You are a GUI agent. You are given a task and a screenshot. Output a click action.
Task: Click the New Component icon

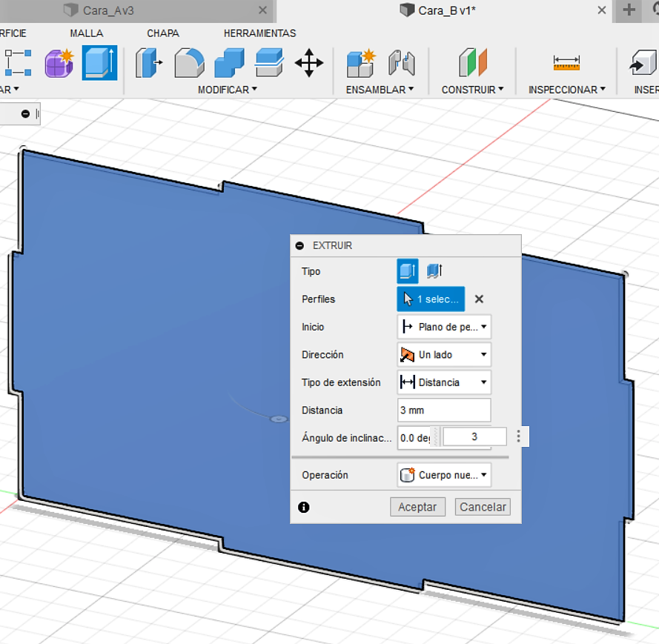[360, 64]
